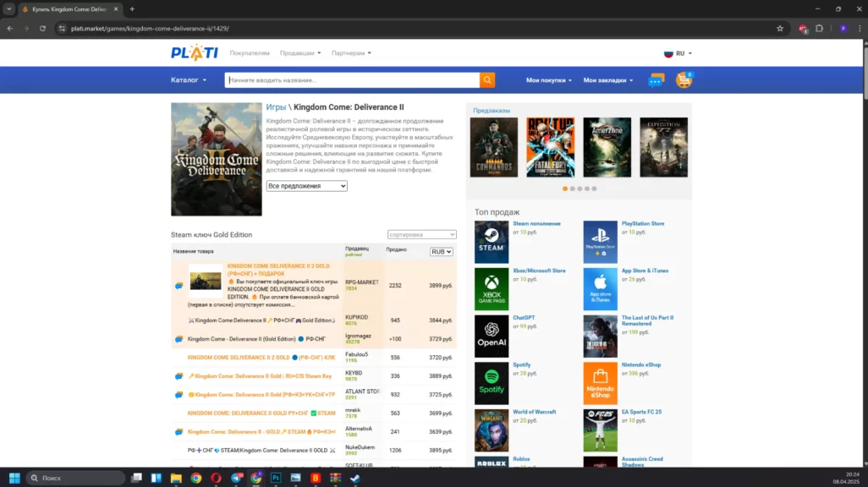The image size is (868, 487).
Task: Select the first carousel pagination dot
Action: [x=565, y=189]
